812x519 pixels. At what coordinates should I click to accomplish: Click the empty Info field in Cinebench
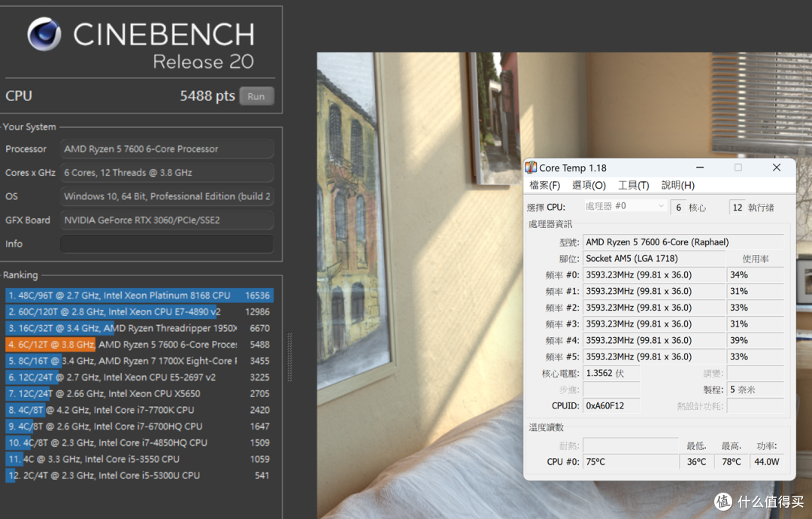[167, 244]
